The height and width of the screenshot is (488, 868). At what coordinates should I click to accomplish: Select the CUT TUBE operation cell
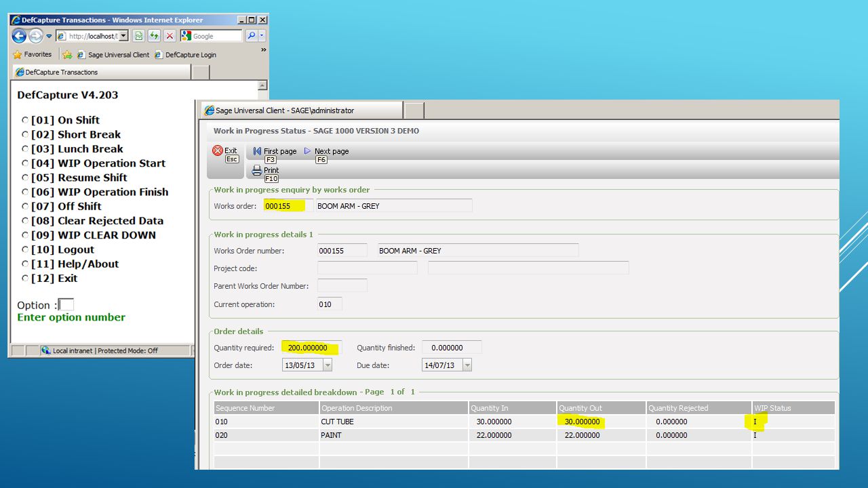393,422
